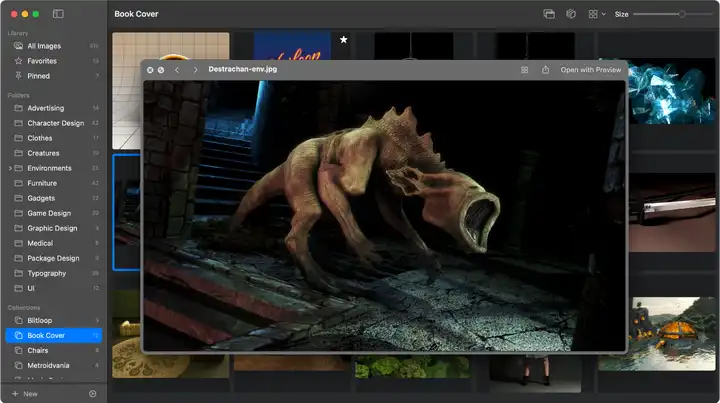Image resolution: width=720 pixels, height=403 pixels.
Task: Click the star favorite badge on the blue thumbnail
Action: click(343, 40)
